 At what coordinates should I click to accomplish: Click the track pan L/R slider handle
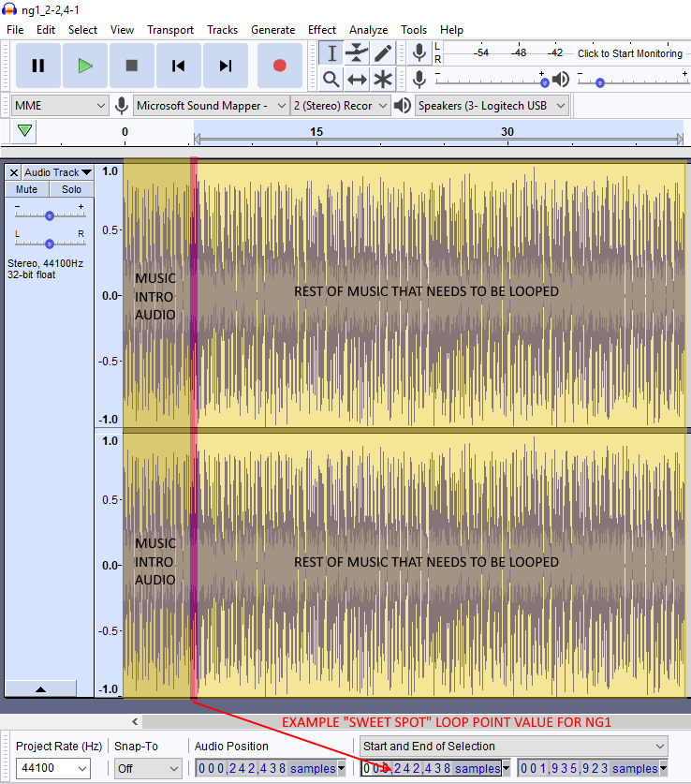[49, 244]
